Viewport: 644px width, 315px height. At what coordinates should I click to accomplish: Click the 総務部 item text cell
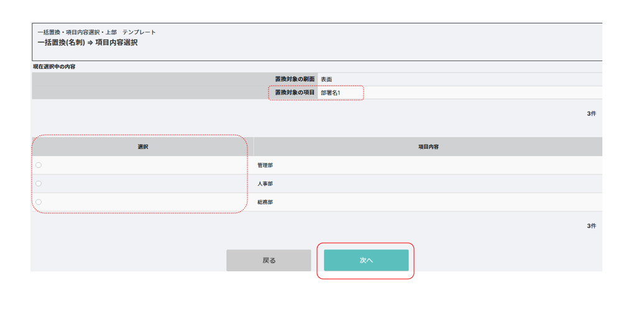[x=428, y=202]
